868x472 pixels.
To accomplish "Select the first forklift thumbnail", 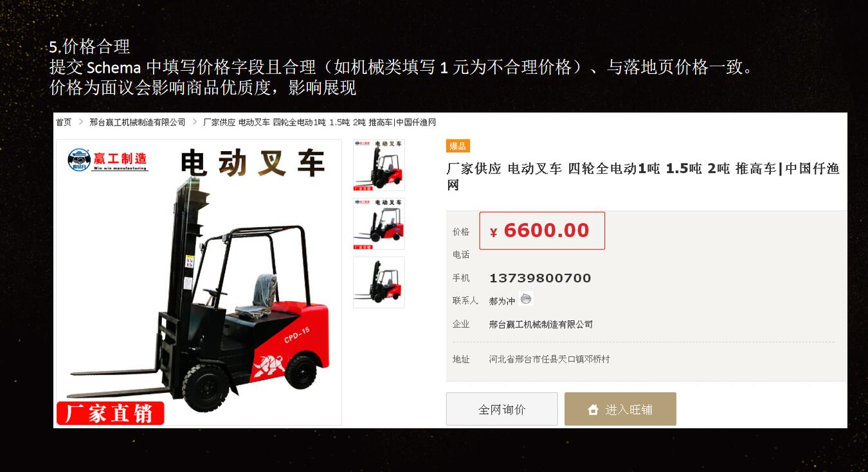I will point(379,165).
